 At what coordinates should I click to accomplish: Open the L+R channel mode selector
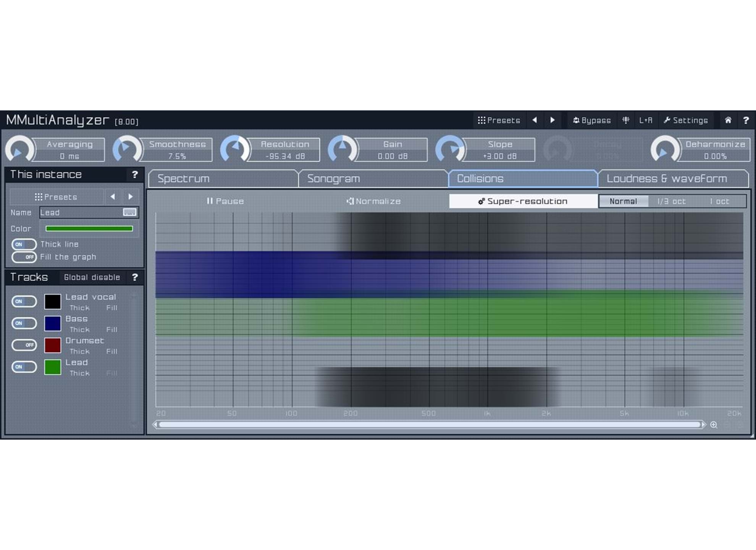point(646,120)
